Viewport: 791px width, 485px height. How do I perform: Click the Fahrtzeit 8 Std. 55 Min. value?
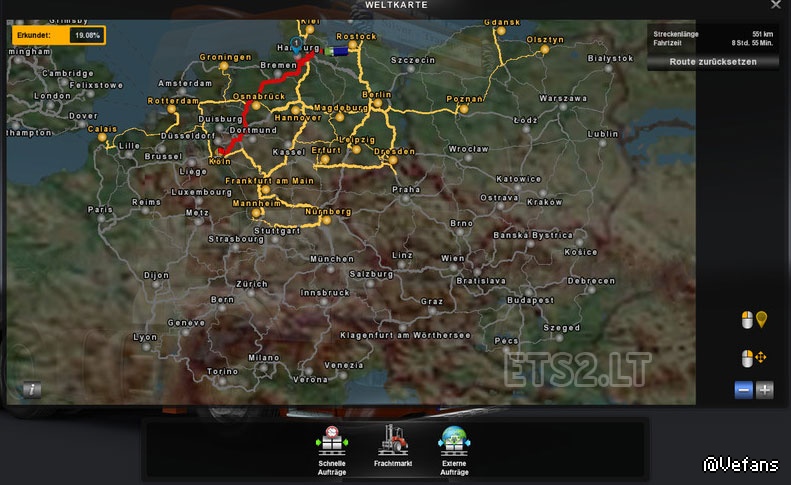[x=752, y=43]
